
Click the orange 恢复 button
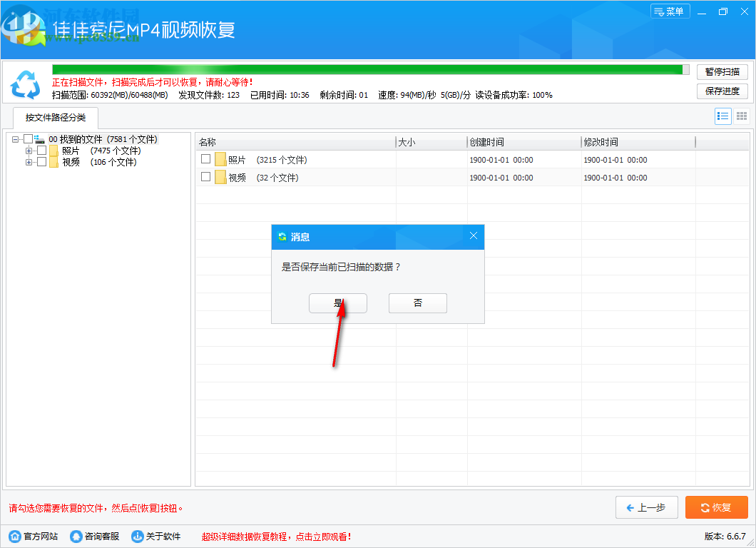pyautogui.click(x=717, y=507)
